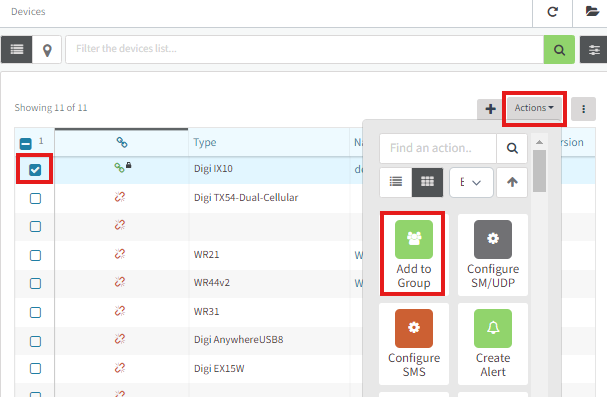Choose the Configure SMS action tile
This screenshot has width=607, height=397.
(414, 344)
